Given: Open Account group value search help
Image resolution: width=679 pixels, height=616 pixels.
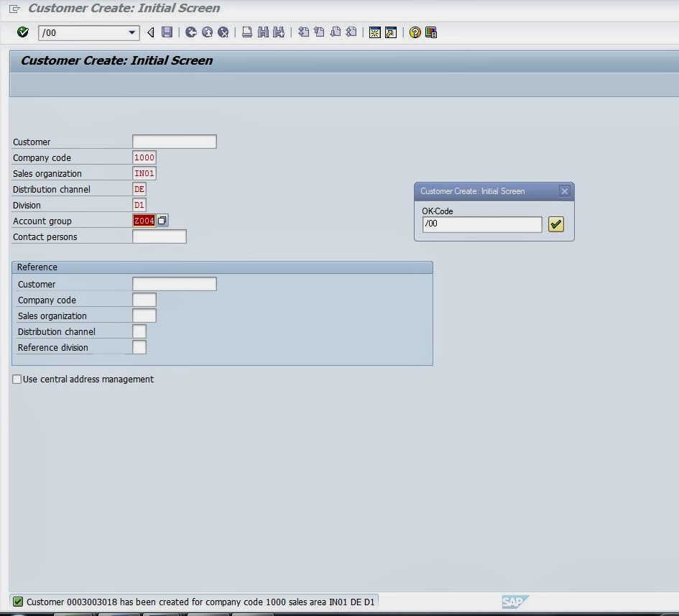Looking at the screenshot, I should click(162, 221).
